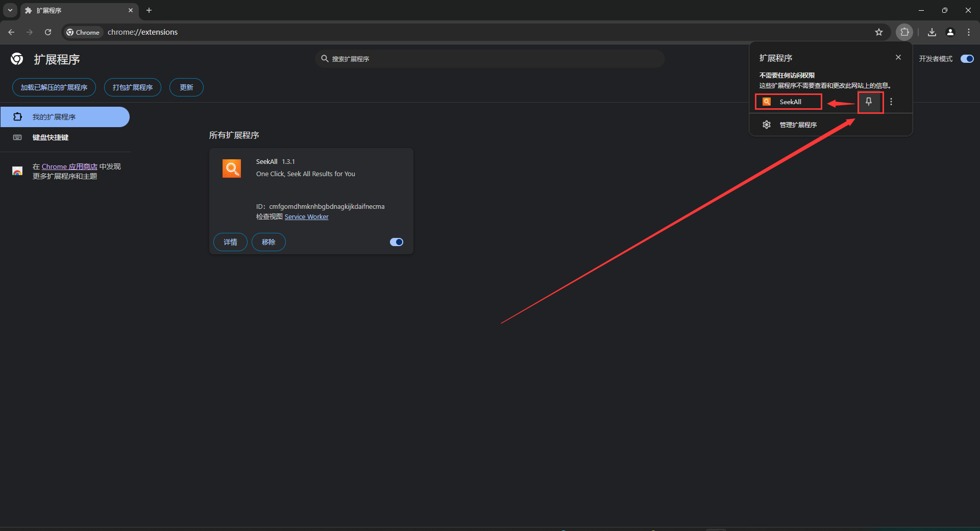Screen dimensions: 980x531
Task: Toggle 开发者模式 developer mode switch
Action: [x=967, y=59]
